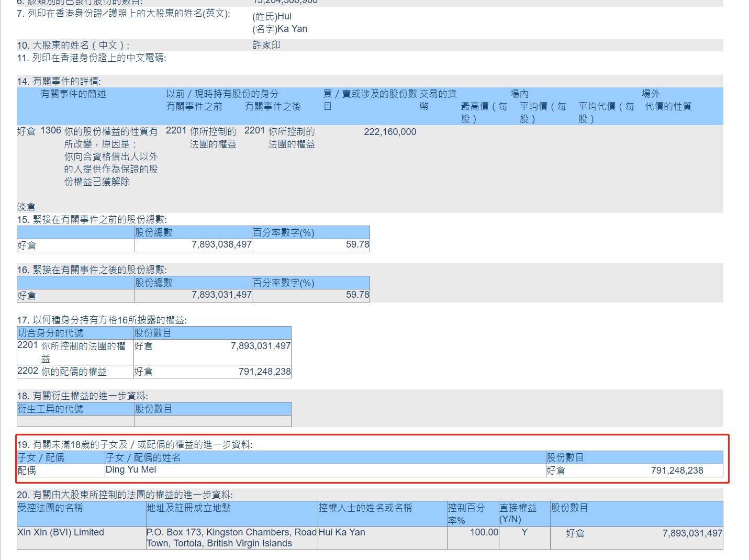Click the 59.78 percentage in section 15
The width and height of the screenshot is (749, 560).
click(357, 244)
